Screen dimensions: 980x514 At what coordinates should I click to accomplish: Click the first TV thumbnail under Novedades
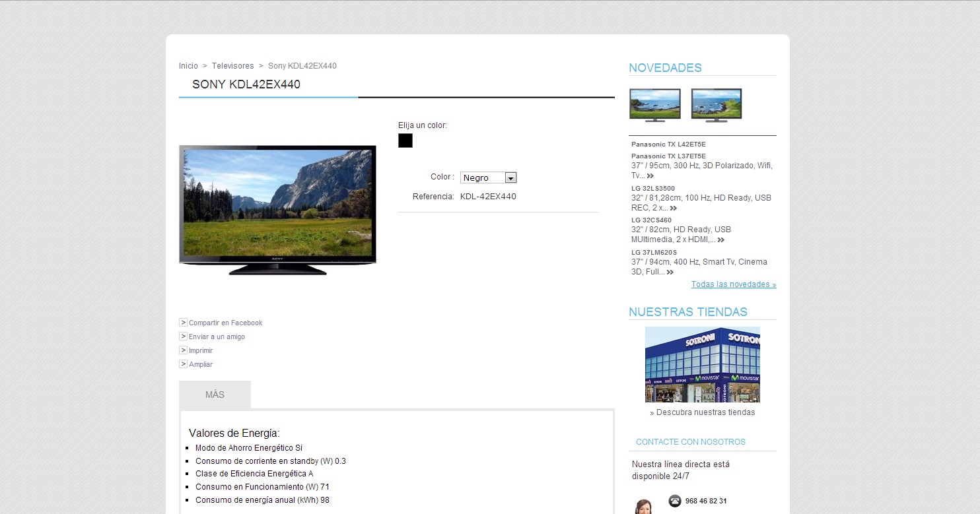pyautogui.click(x=655, y=106)
